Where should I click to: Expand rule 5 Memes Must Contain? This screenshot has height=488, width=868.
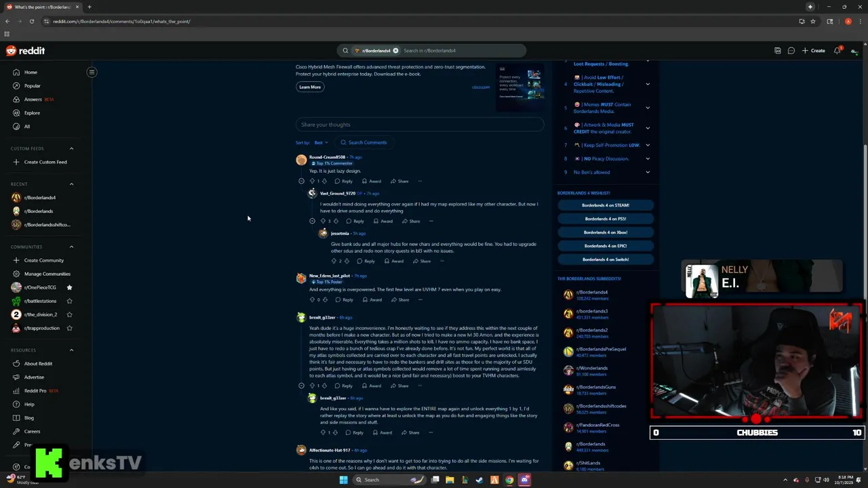648,108
